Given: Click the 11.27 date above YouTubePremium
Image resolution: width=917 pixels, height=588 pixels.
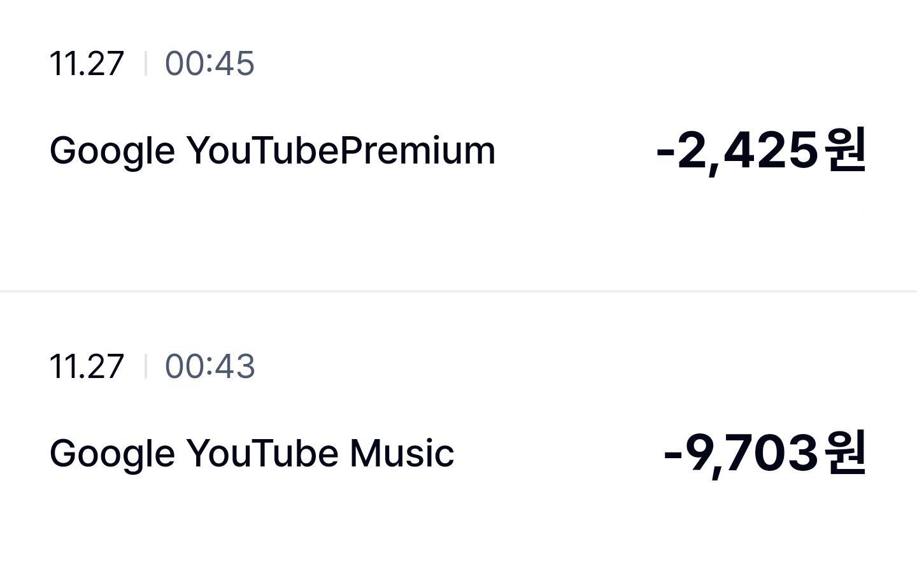Looking at the screenshot, I should (87, 64).
